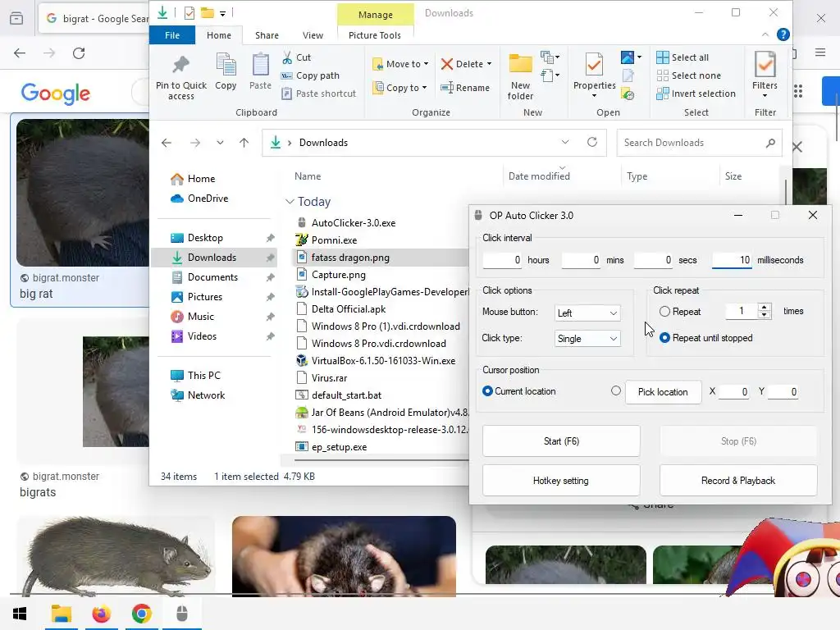Viewport: 840px width, 630px height.
Task: Switch to the Share ribbon tab
Action: tap(267, 35)
